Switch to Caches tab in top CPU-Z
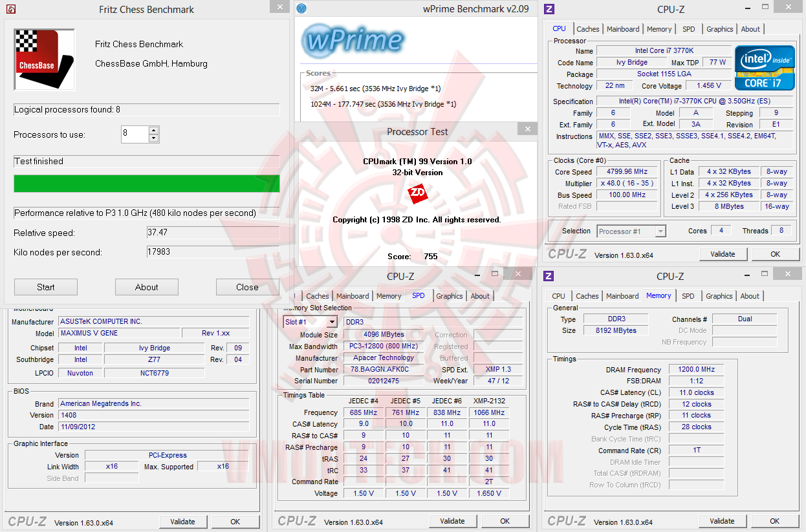The image size is (806, 532). (587, 29)
